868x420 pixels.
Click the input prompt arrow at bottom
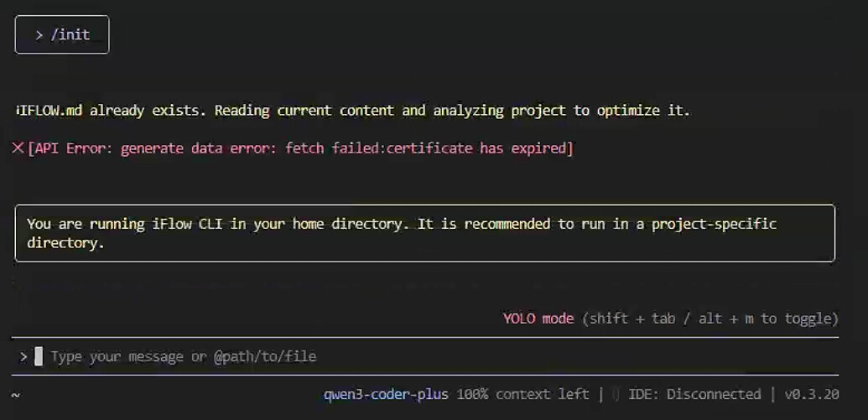click(x=23, y=356)
